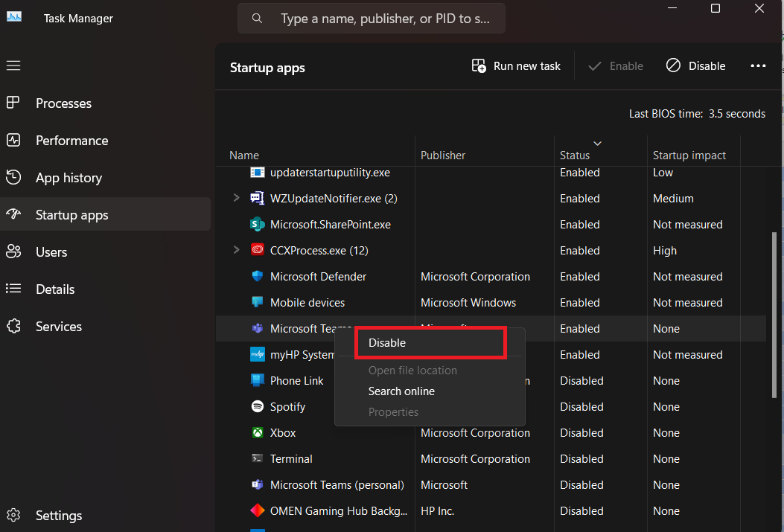Open the hamburger navigation menu
This screenshot has width=784, height=532.
[13, 65]
